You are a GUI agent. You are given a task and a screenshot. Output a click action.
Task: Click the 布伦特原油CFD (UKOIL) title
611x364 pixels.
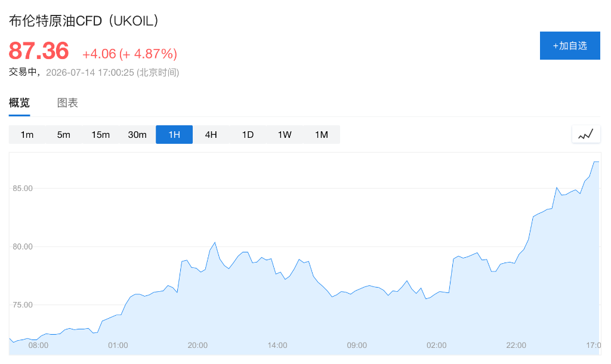click(x=84, y=21)
